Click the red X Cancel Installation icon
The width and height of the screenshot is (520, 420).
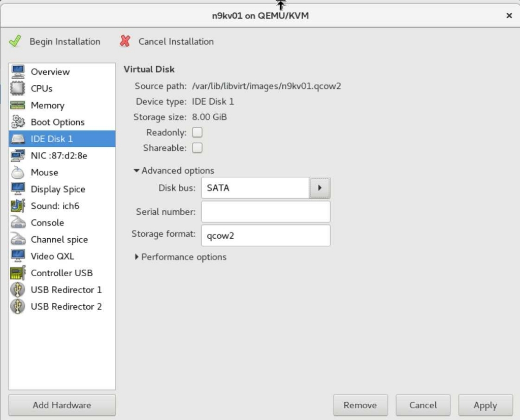125,41
